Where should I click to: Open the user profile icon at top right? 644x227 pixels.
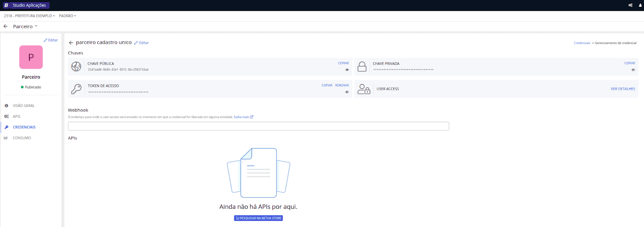[x=640, y=5]
